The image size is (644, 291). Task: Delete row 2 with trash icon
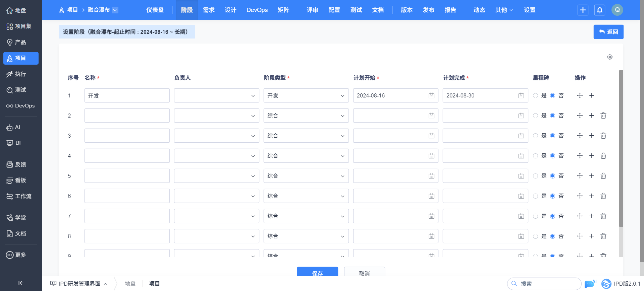(603, 116)
